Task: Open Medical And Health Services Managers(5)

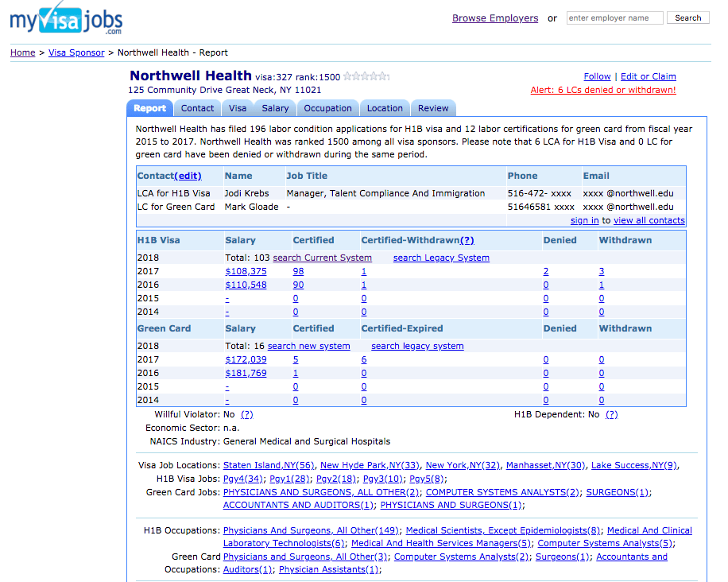Action: (x=441, y=544)
